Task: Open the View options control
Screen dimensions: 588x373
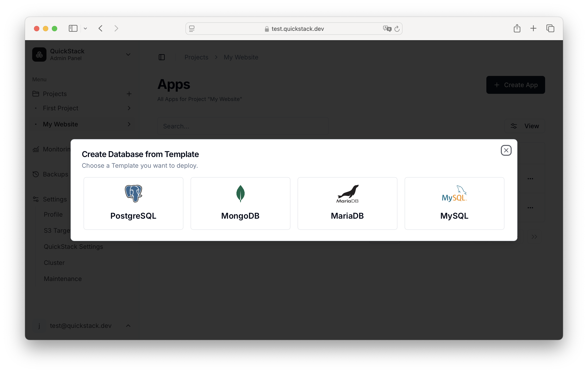Action: point(525,126)
